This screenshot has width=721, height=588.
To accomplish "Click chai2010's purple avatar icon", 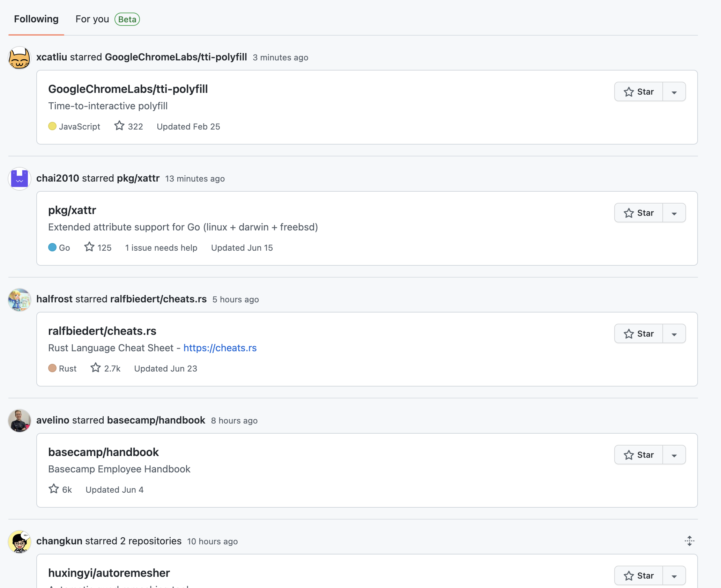I will coord(20,179).
